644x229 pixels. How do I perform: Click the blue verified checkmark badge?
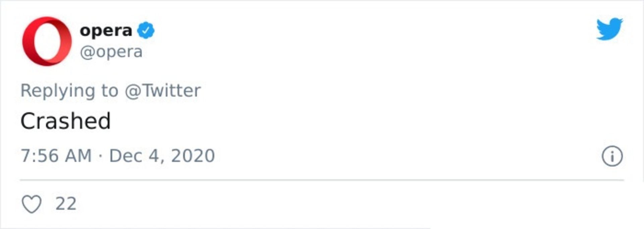coord(146,31)
